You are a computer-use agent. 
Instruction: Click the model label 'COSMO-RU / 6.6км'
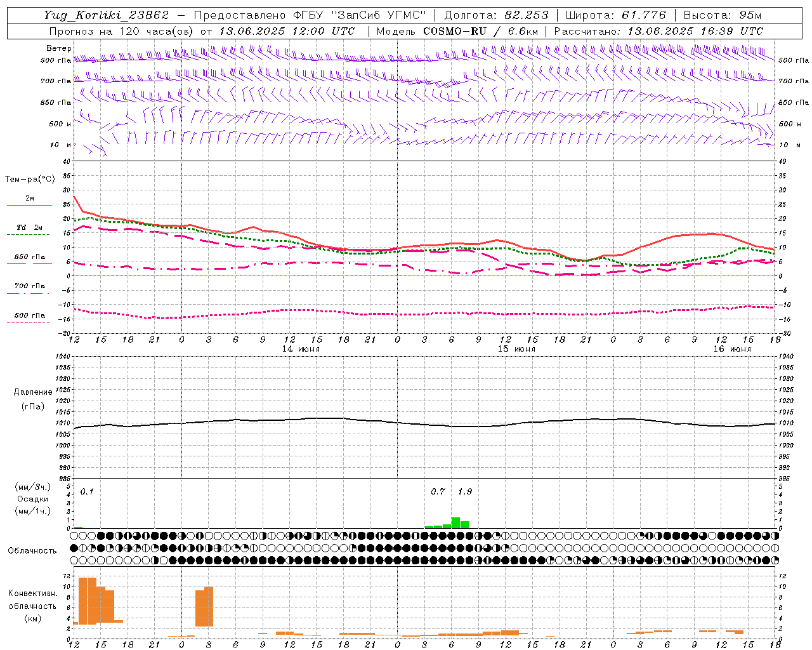[481, 31]
